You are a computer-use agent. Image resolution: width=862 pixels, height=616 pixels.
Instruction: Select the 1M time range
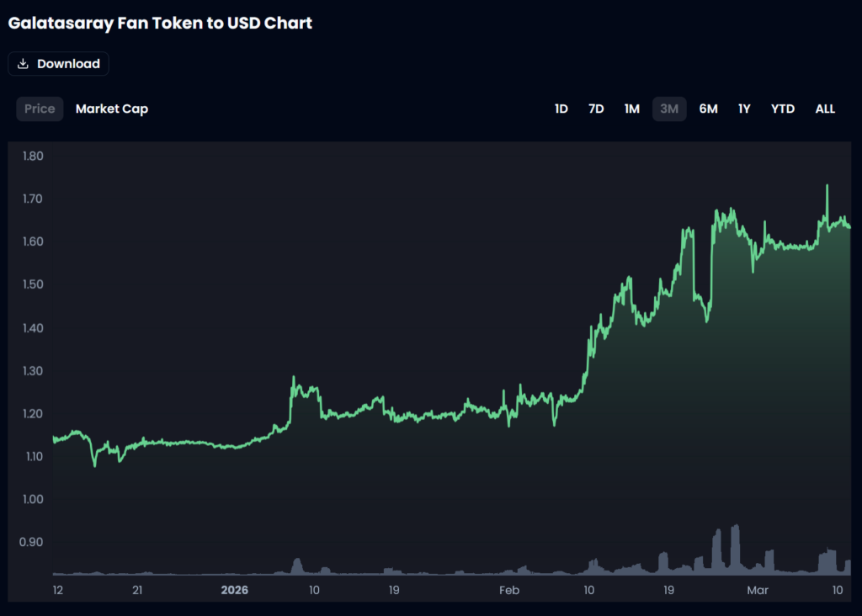(x=632, y=109)
